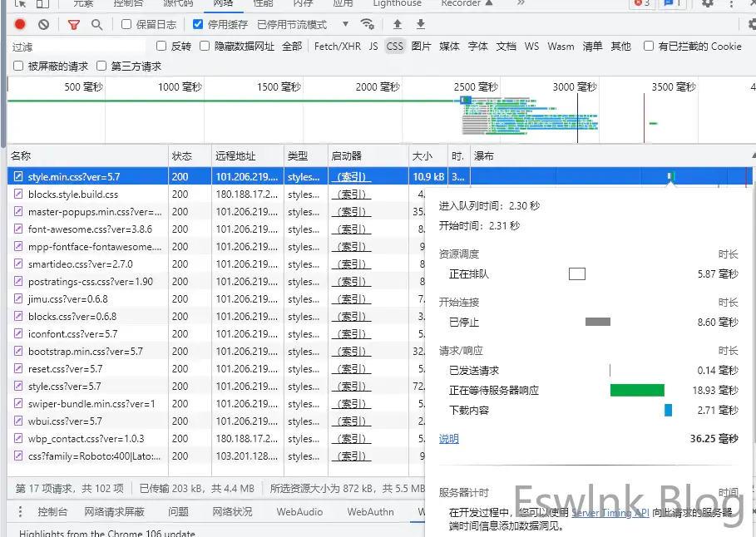The image size is (756, 537).
Task: Open network conditions wifi icon
Action: 368,24
